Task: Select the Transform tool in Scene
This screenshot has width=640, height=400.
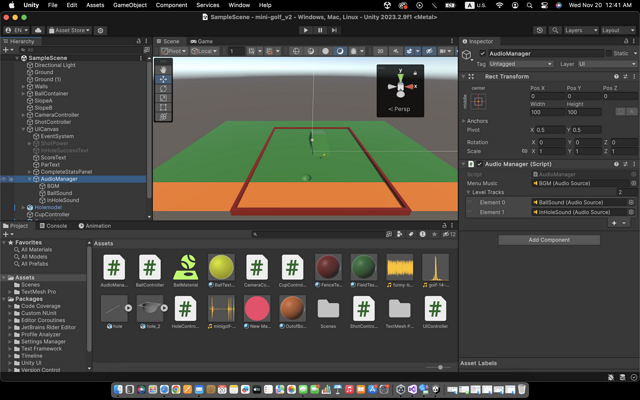Action: click(163, 117)
